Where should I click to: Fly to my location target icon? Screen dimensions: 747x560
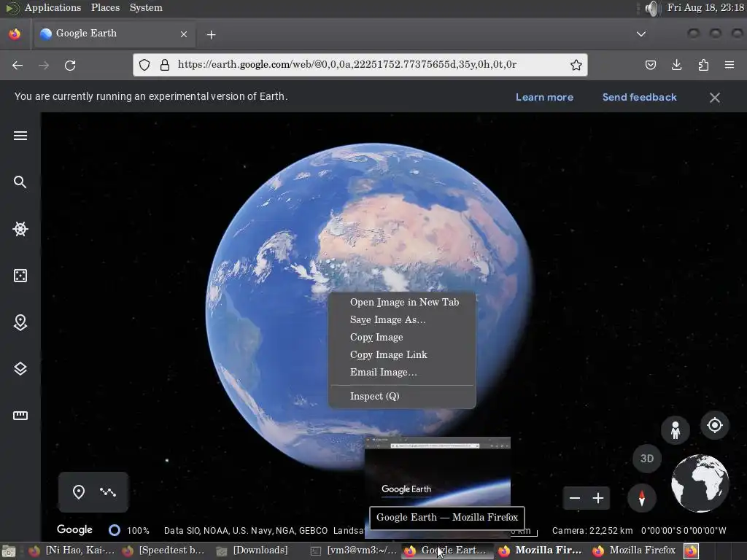coord(715,425)
